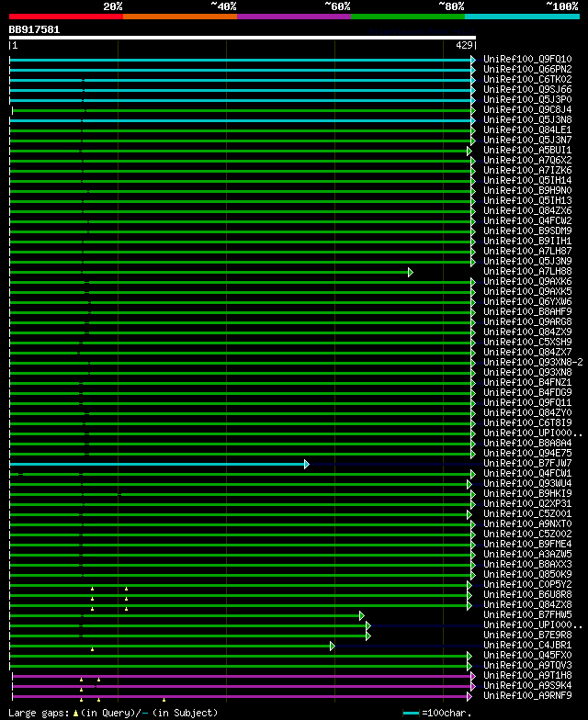588x720 pixels.
Task: Open the UniRef100_B6U8R8 entry
Action: pos(527,595)
